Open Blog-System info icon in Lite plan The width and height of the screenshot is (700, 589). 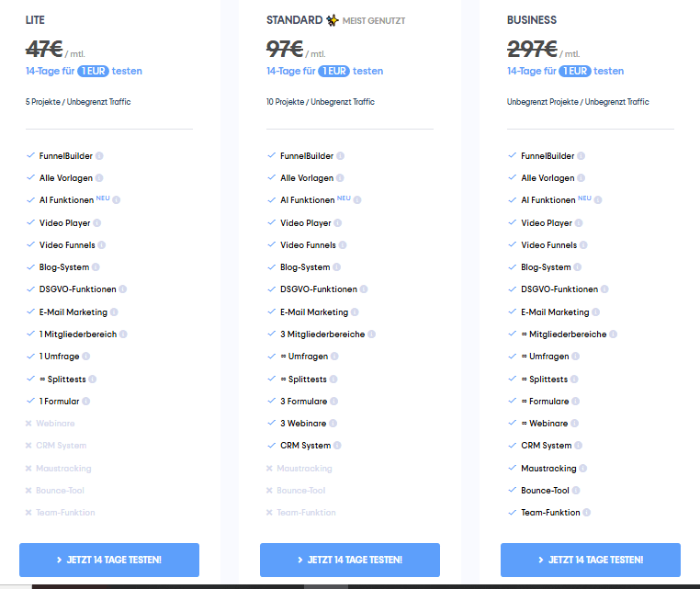click(x=96, y=267)
